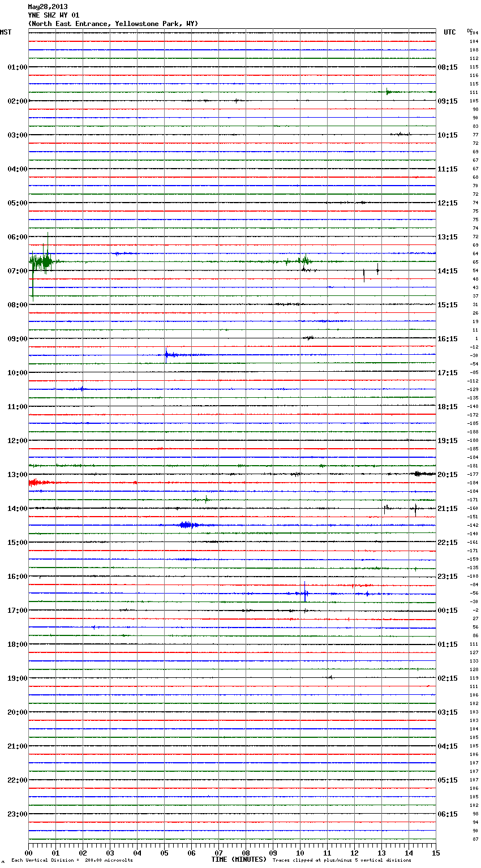Select the 05:00 MST time label
This screenshot has width=481, height=868.
click(17, 203)
